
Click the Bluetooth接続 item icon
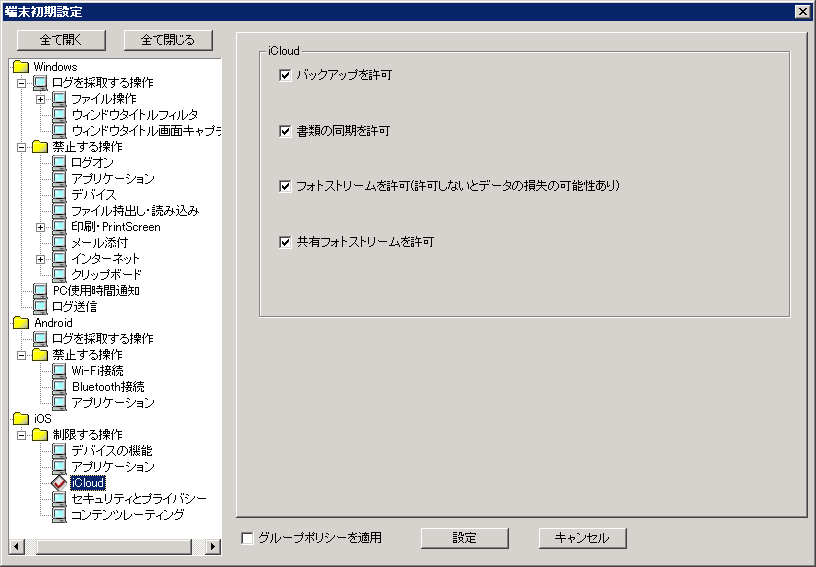click(x=59, y=387)
